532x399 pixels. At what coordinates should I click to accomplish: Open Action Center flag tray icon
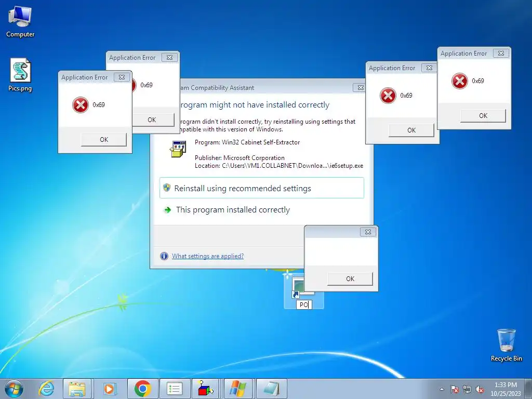pyautogui.click(x=455, y=389)
